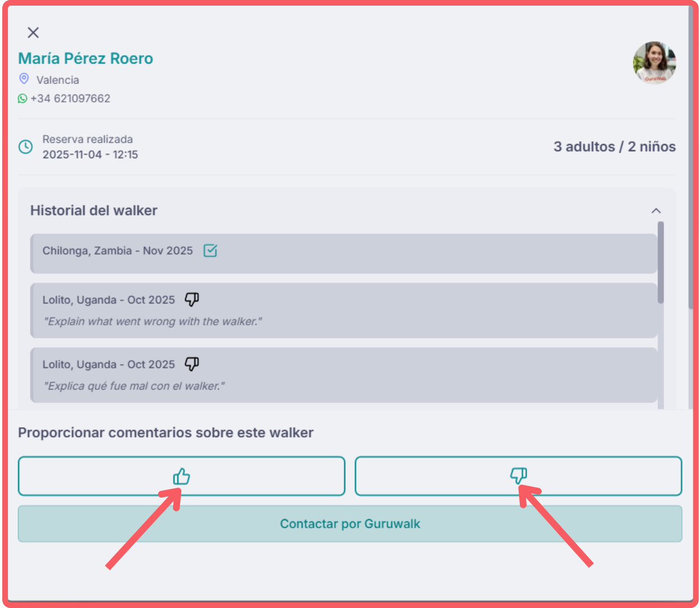Viewport: 700px width, 608px height.
Task: Collapse the Historial del walker section
Action: click(x=656, y=211)
